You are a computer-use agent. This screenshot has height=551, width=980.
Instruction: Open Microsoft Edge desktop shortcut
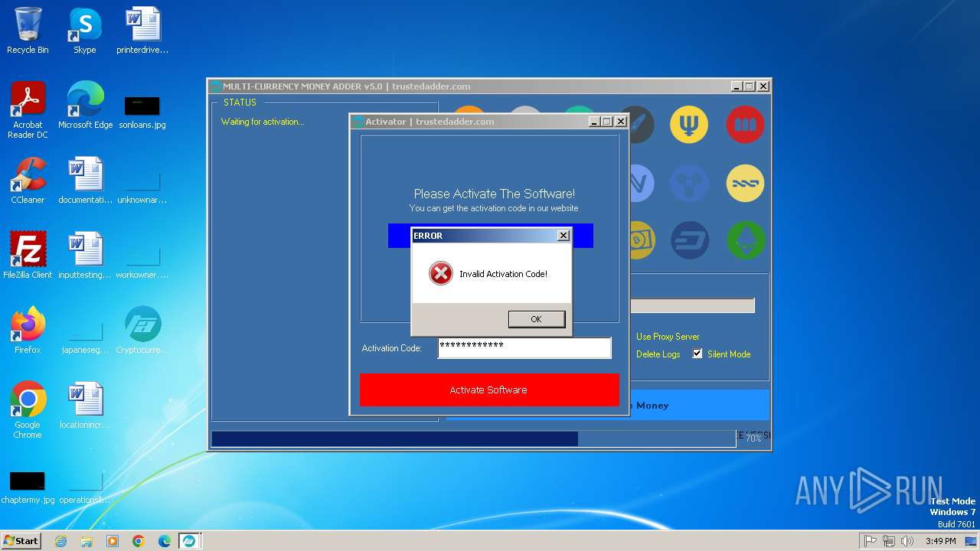85,106
